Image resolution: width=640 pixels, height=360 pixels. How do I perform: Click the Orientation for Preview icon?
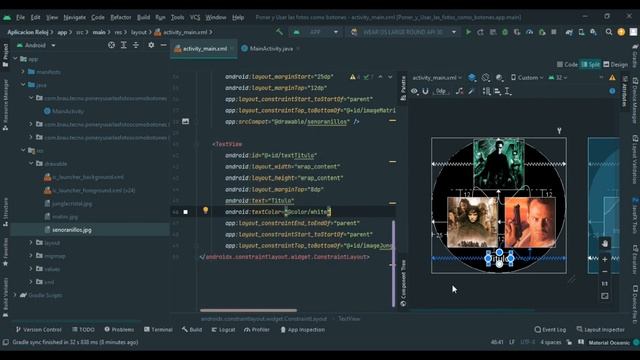[485, 78]
